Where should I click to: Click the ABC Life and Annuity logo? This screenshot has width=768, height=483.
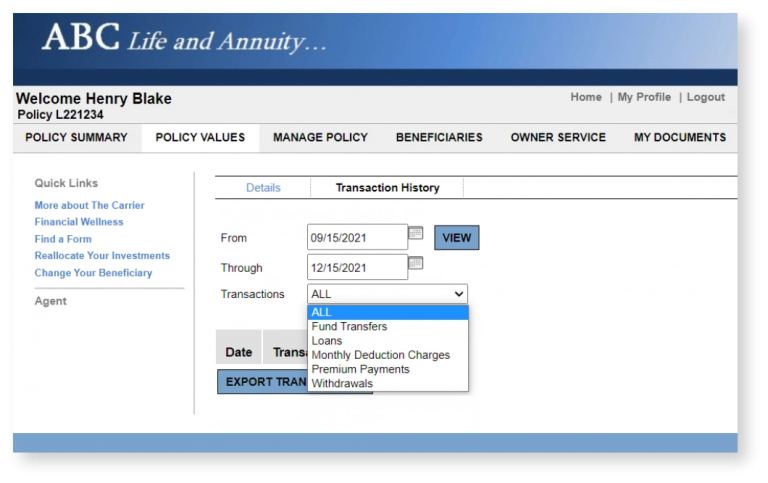click(184, 38)
